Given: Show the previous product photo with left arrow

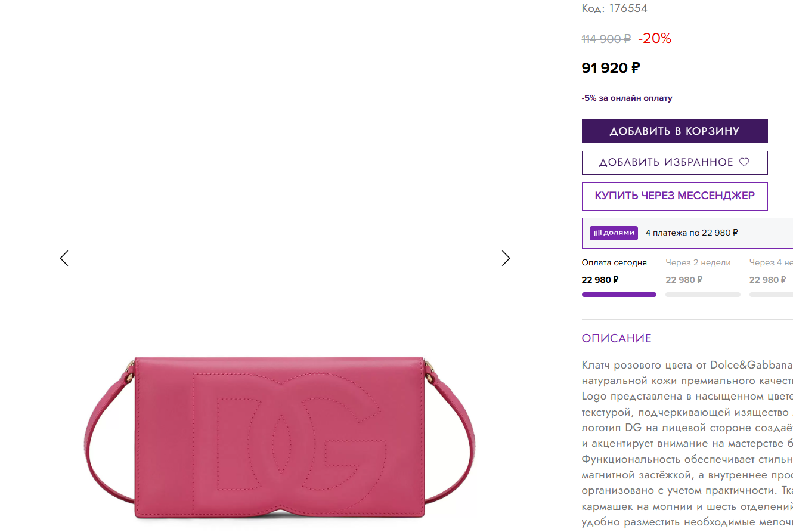Looking at the screenshot, I should (x=64, y=258).
